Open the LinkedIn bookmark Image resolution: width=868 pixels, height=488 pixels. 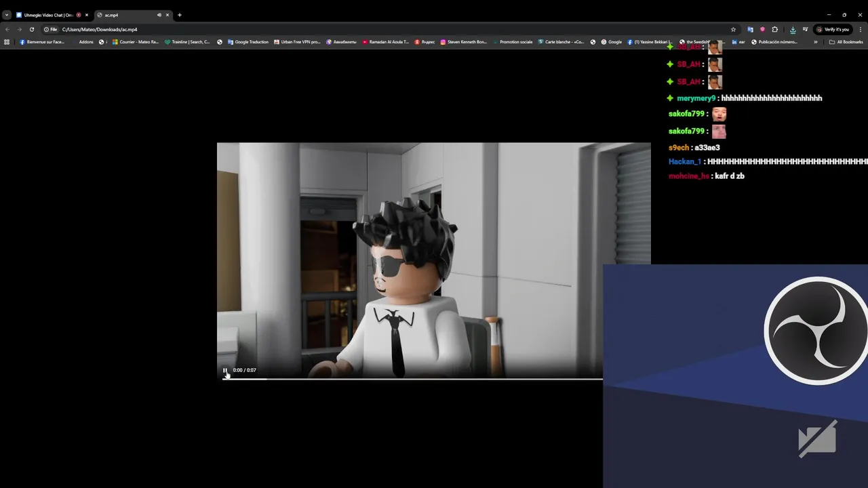tap(738, 42)
